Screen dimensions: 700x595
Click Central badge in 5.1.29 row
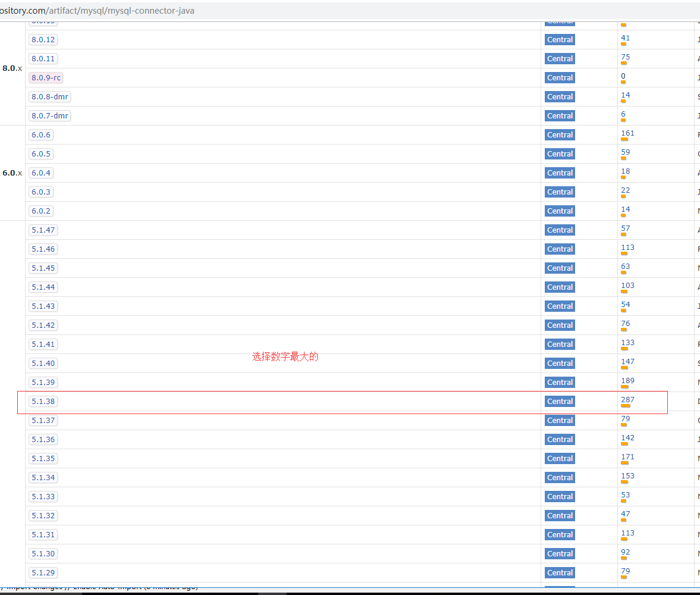(560, 573)
